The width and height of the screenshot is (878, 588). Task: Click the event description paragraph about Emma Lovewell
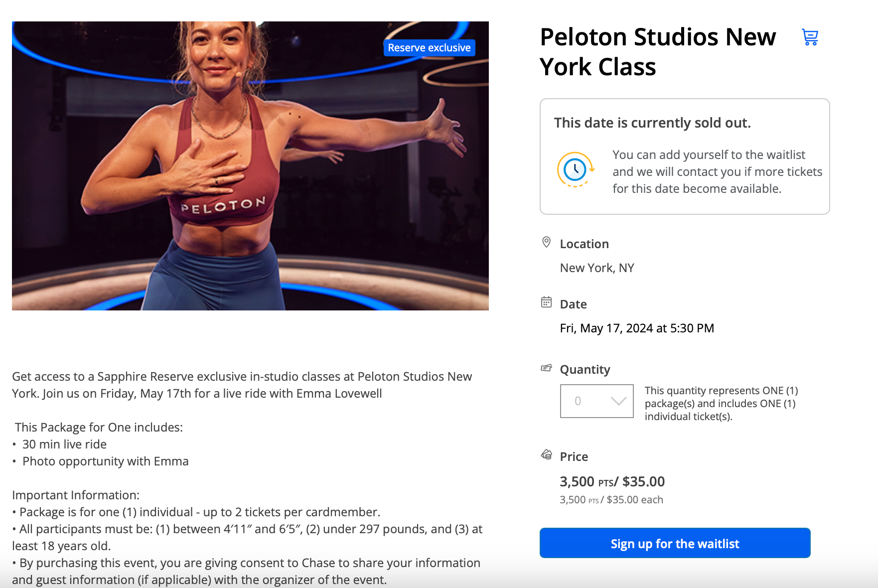click(x=242, y=385)
